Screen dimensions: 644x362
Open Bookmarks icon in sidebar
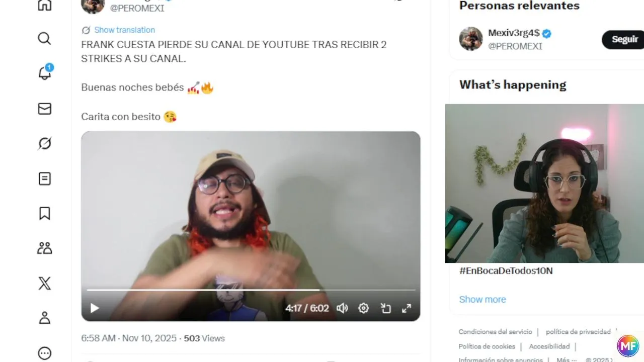point(44,214)
